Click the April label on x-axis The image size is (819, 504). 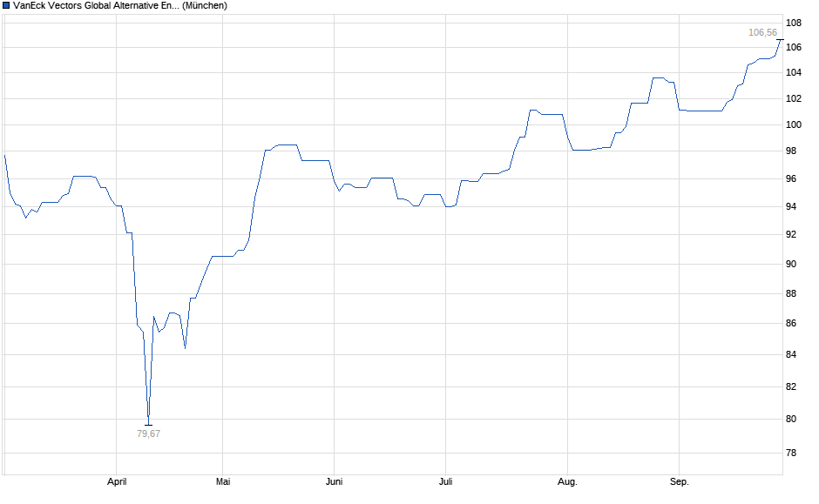pos(117,481)
